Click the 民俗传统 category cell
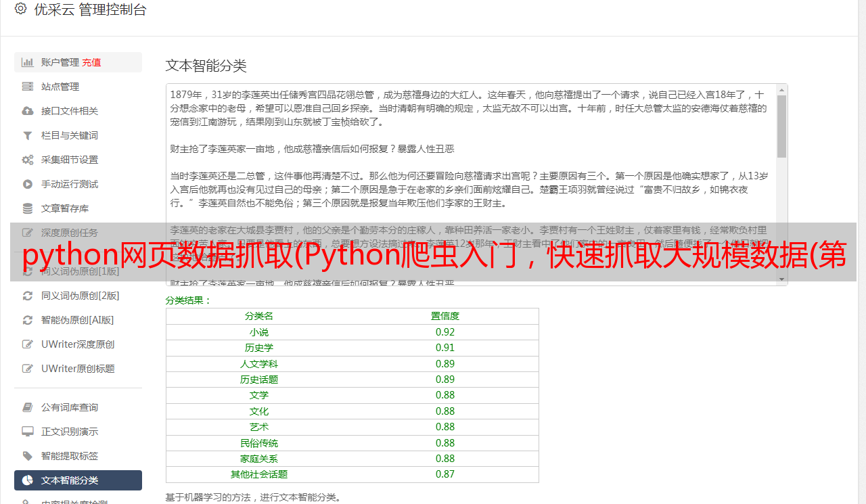 (259, 443)
